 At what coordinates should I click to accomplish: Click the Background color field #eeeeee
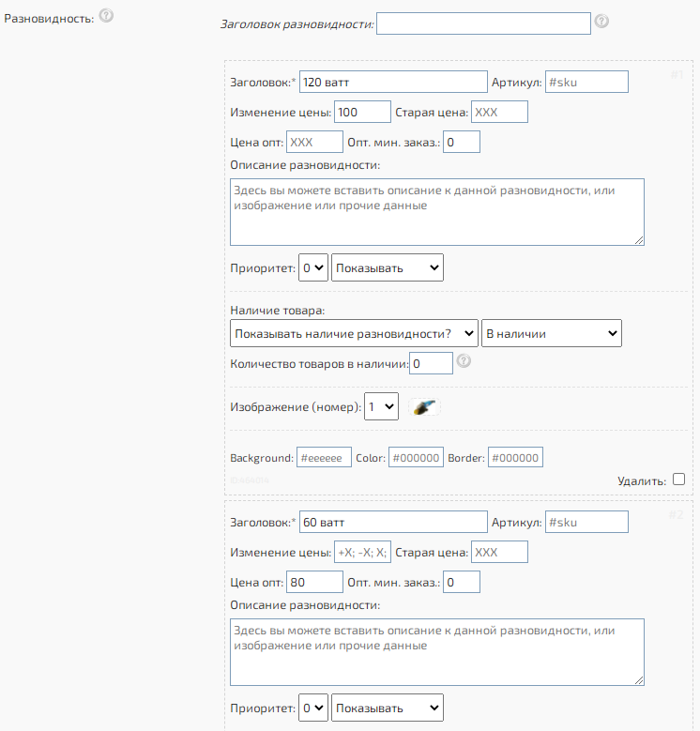coord(324,458)
